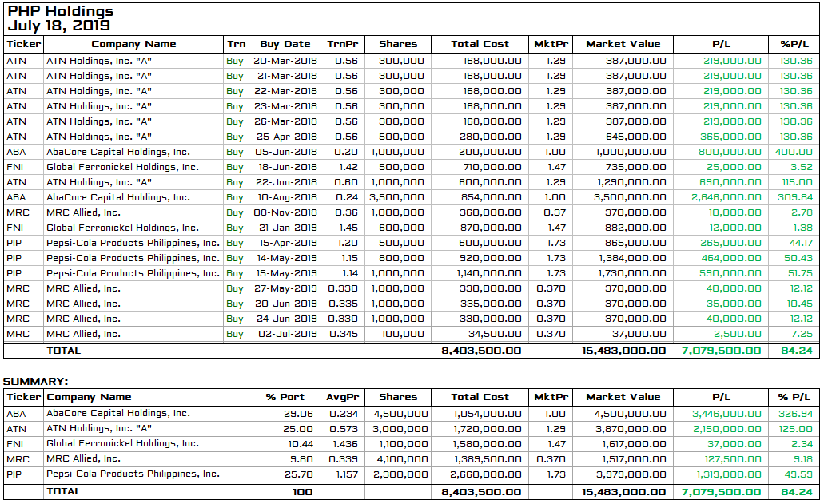Select the Buy Date column header
Viewport: 824px width, 504px height.
[x=285, y=44]
